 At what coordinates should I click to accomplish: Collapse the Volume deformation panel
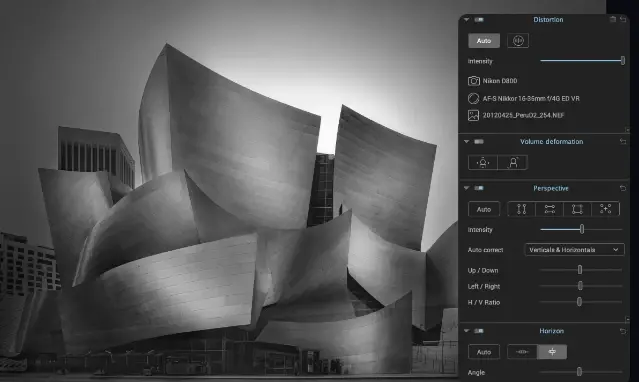(x=467, y=141)
